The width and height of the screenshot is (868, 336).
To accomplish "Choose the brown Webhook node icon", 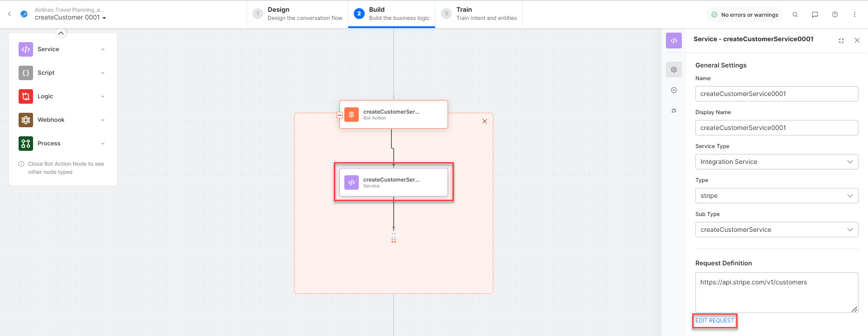I will coord(26,120).
